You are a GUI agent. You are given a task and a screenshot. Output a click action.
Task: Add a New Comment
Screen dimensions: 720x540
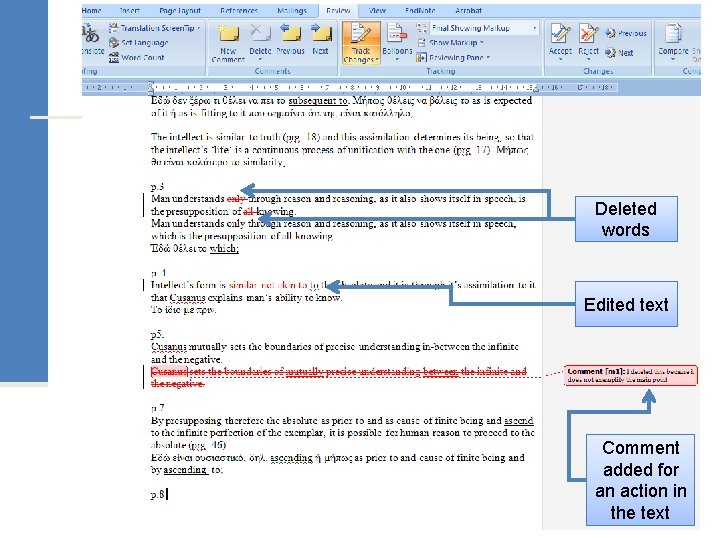(228, 43)
